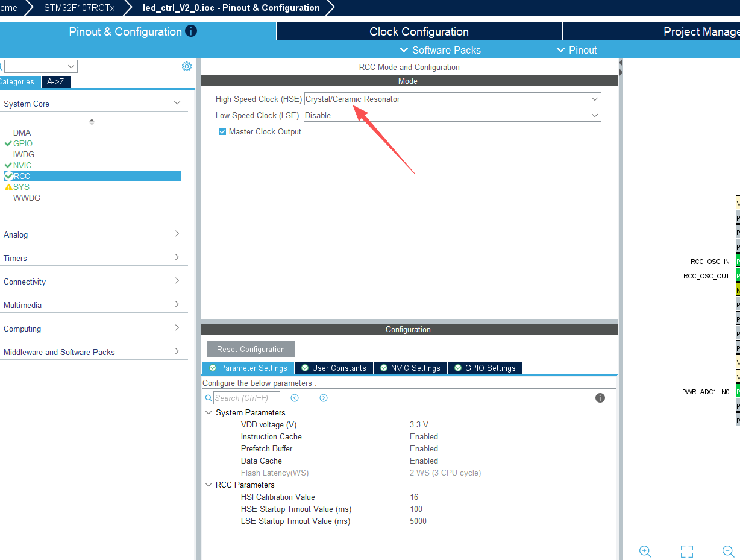Click the panel collapse arrows beside pinout view
740x560 pixels.
point(621,68)
